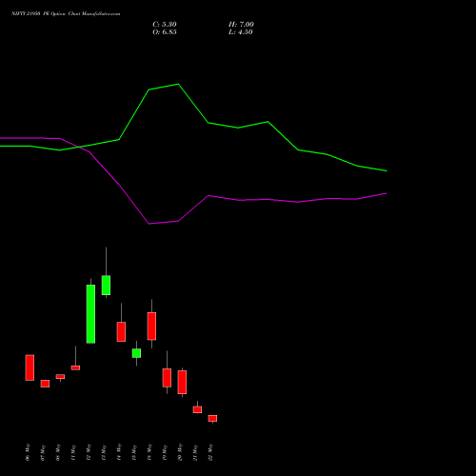Click the red candle for 06 May
Image resolution: width=476 pixels, height=476 pixels.
pyautogui.click(x=30, y=367)
